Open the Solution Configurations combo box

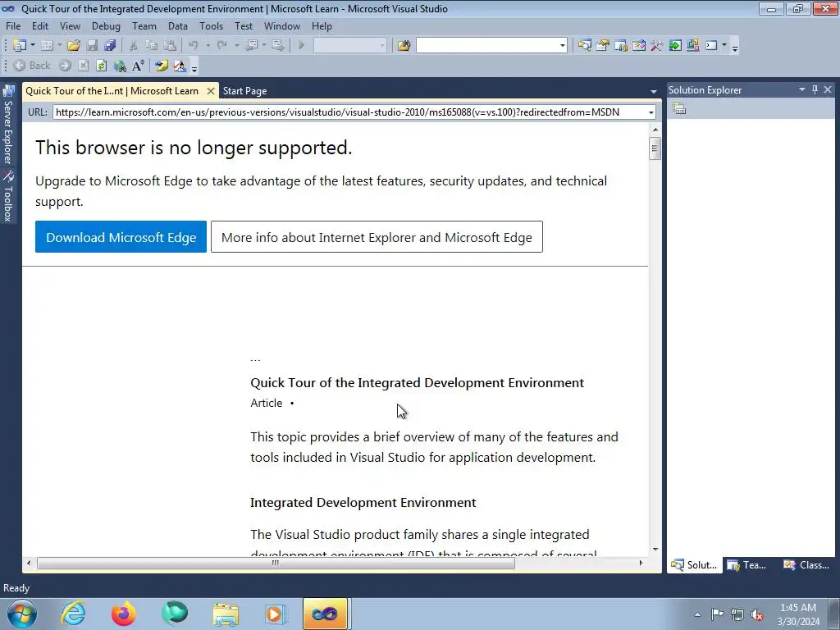coord(349,46)
